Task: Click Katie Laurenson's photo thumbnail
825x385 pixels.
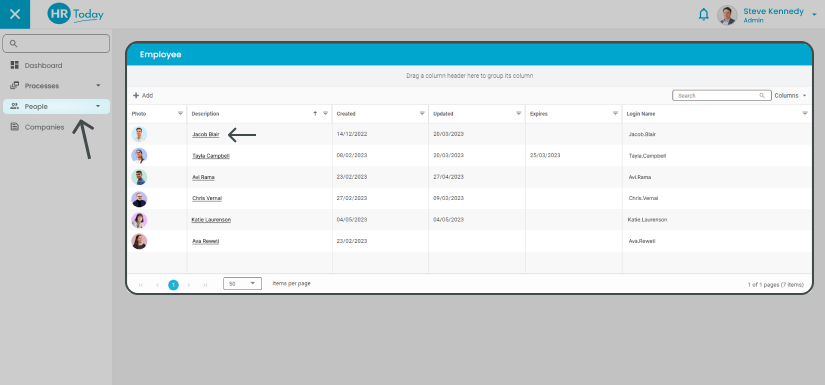Action: click(139, 220)
